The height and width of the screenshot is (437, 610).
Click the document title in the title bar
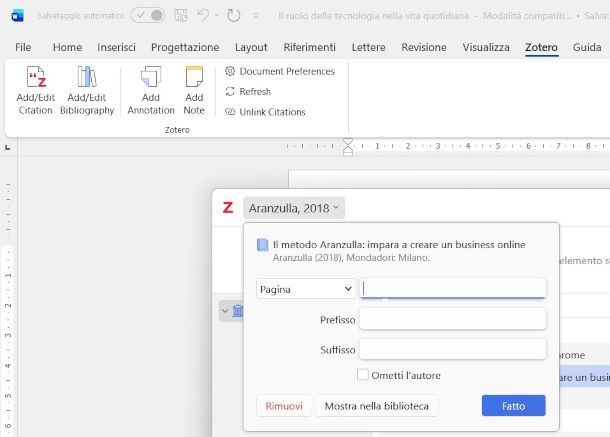(x=373, y=16)
